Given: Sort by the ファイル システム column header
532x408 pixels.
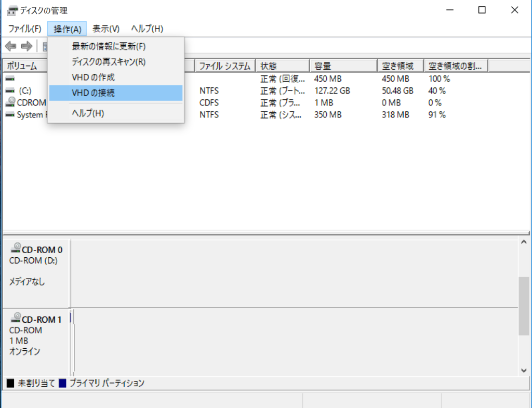Looking at the screenshot, I should click(225, 66).
